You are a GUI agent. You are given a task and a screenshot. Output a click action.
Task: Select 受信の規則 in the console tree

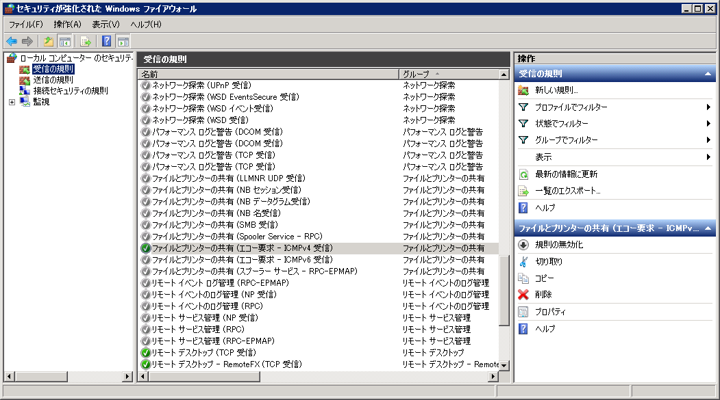pos(53,69)
